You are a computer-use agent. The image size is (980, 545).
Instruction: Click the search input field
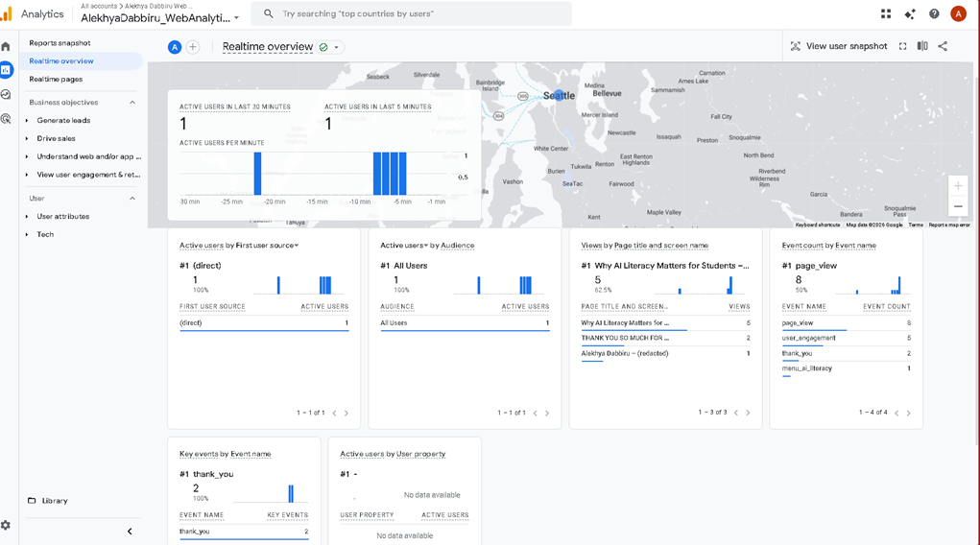413,13
